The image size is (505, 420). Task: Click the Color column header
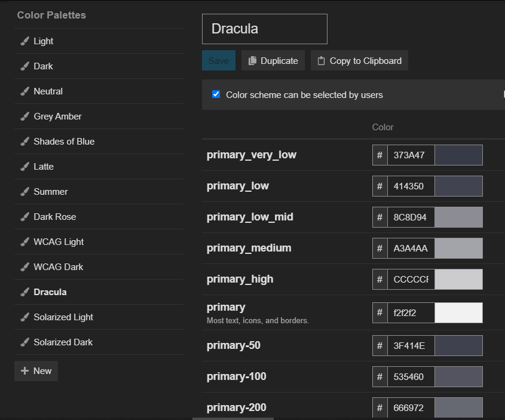[x=382, y=127]
